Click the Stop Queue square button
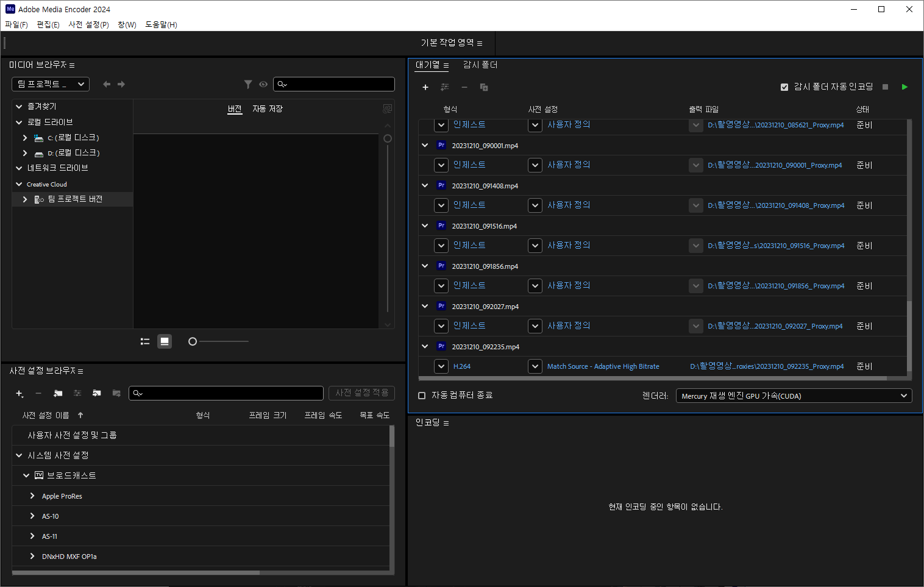This screenshot has width=924, height=587. point(886,87)
